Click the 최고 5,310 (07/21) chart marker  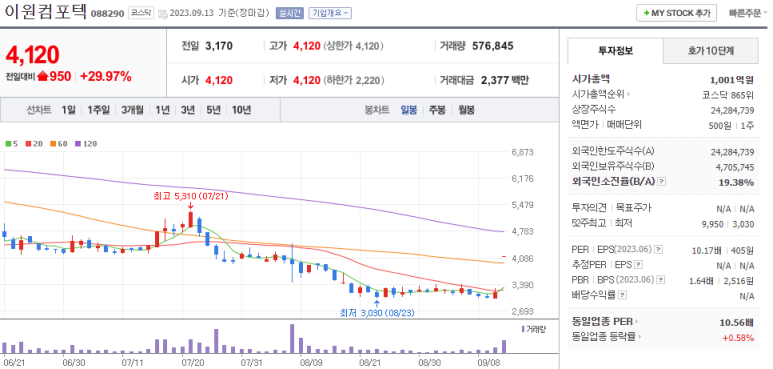pos(191,197)
